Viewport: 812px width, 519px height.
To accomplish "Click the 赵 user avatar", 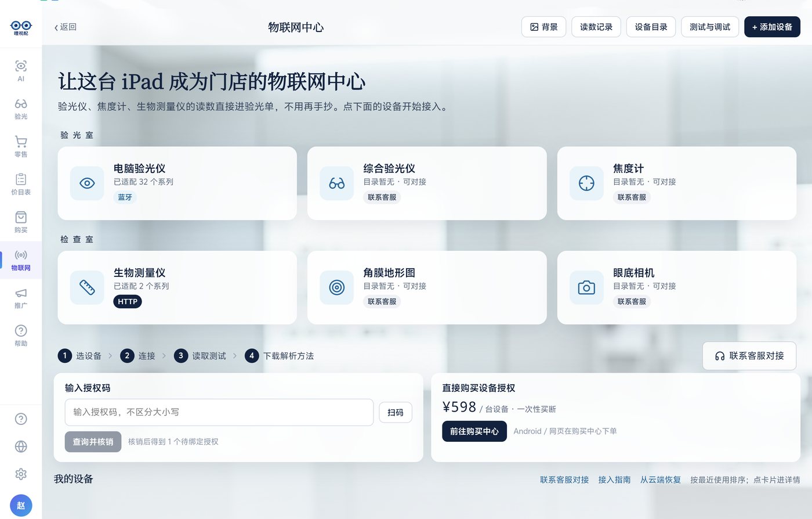I will coord(21,506).
